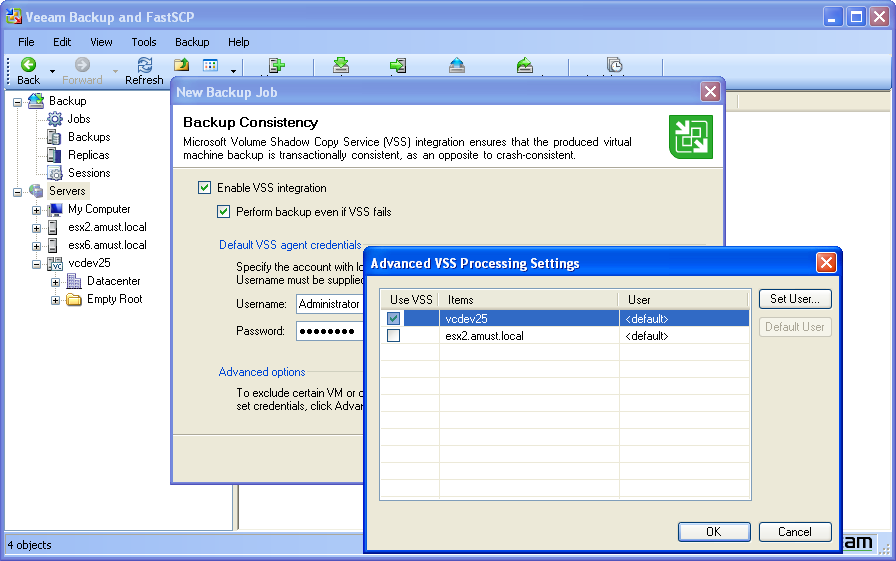Uncheck Use VSS for vcdev25
The image size is (896, 561).
(393, 318)
